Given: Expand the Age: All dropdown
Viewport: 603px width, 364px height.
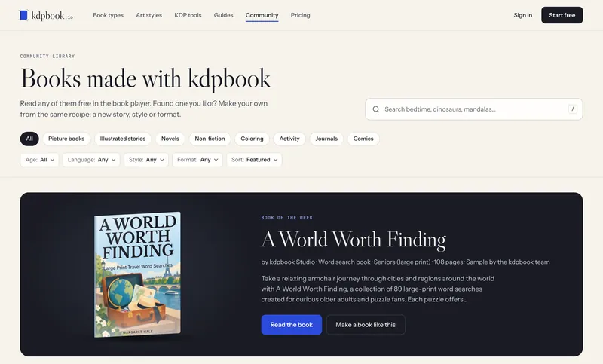Looking at the screenshot, I should 40,160.
